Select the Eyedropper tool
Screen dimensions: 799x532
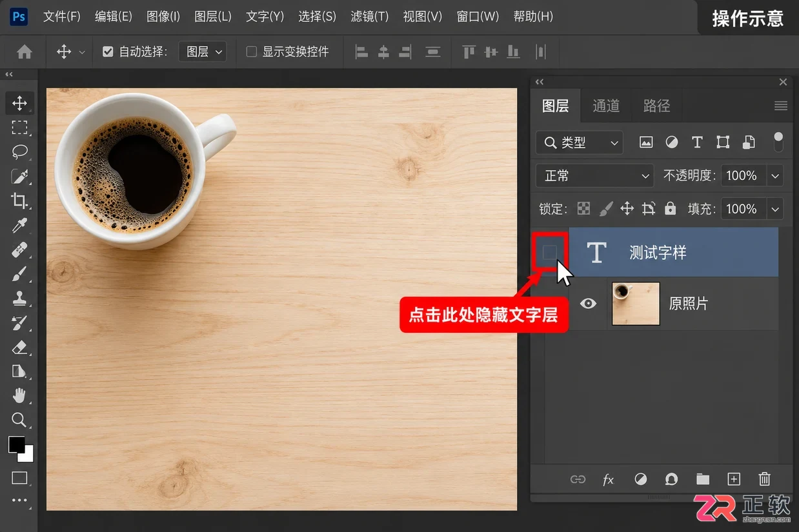[19, 225]
